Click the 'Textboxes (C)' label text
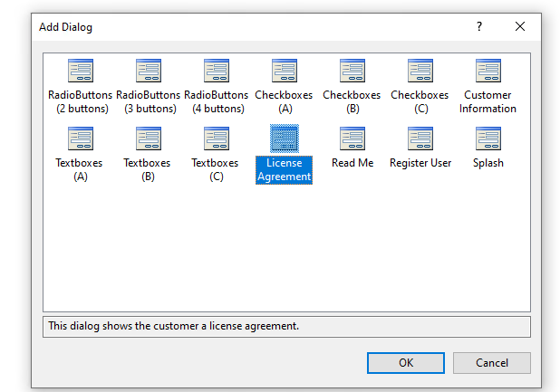 (x=215, y=169)
